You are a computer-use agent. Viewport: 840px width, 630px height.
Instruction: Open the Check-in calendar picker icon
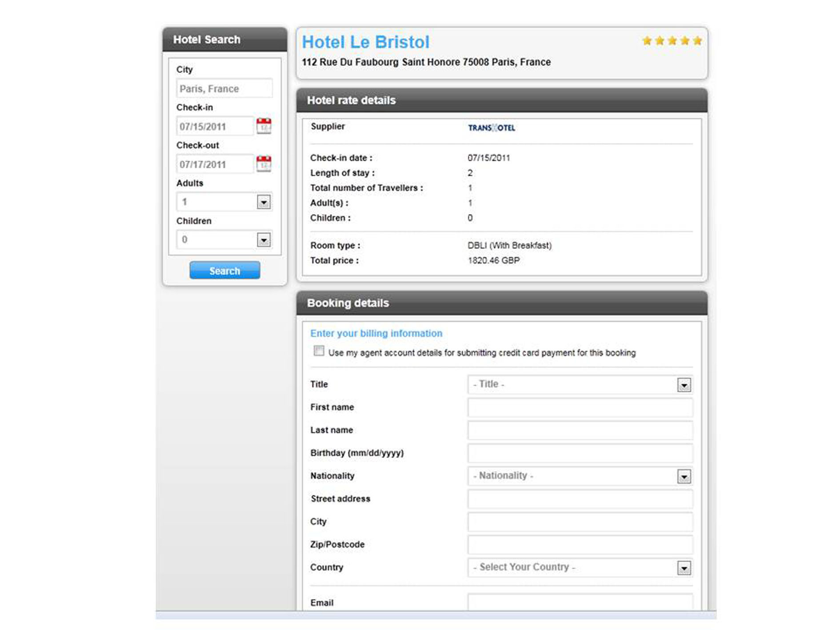264,126
